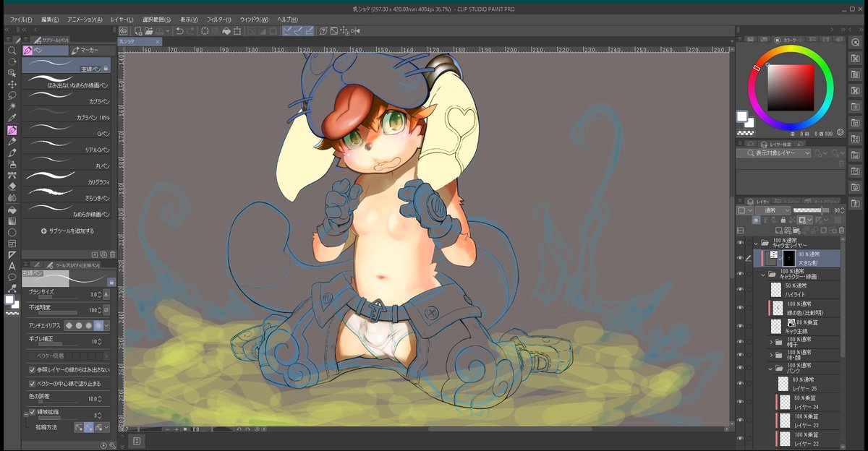
Task: Expand the 帽子 layer folder
Action: [771, 341]
